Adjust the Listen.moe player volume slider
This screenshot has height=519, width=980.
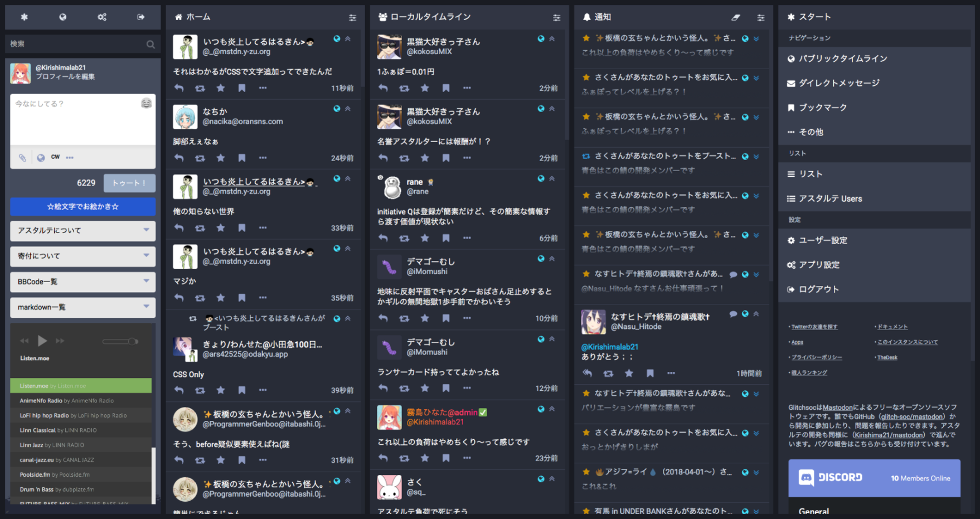pyautogui.click(x=120, y=341)
